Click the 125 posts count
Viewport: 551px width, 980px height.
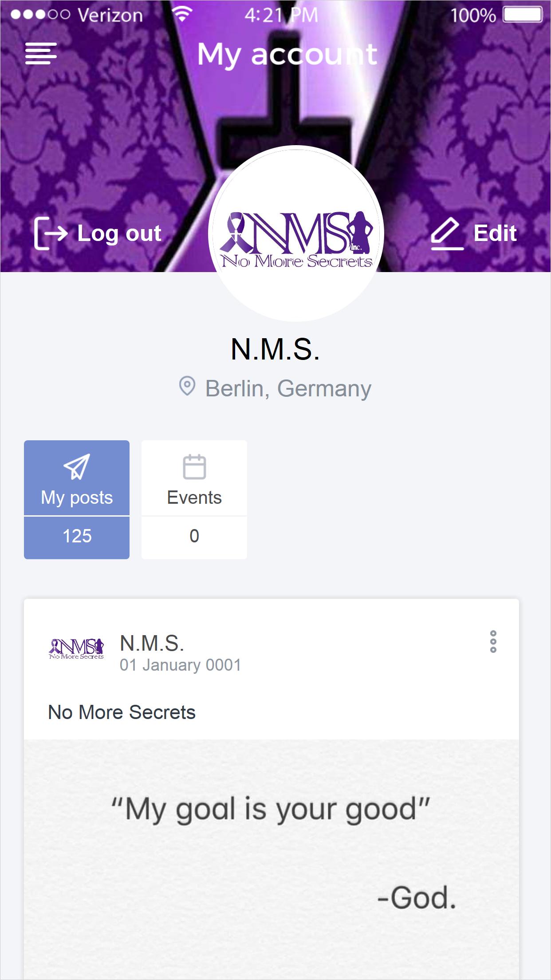pos(77,536)
